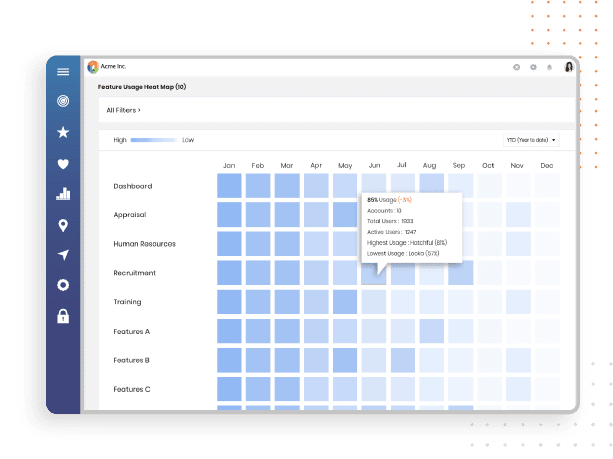Click the Features C row label
Viewport: 613px width, 459px height.
132,389
